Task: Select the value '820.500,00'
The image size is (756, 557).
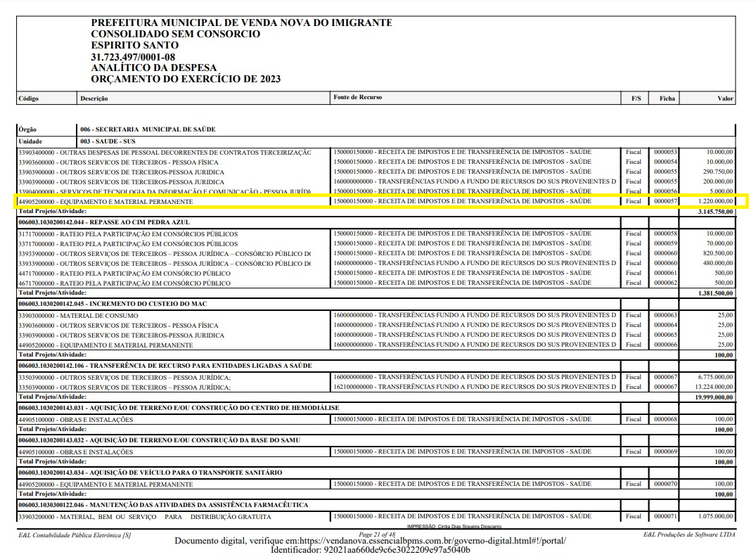Action: [x=718, y=253]
